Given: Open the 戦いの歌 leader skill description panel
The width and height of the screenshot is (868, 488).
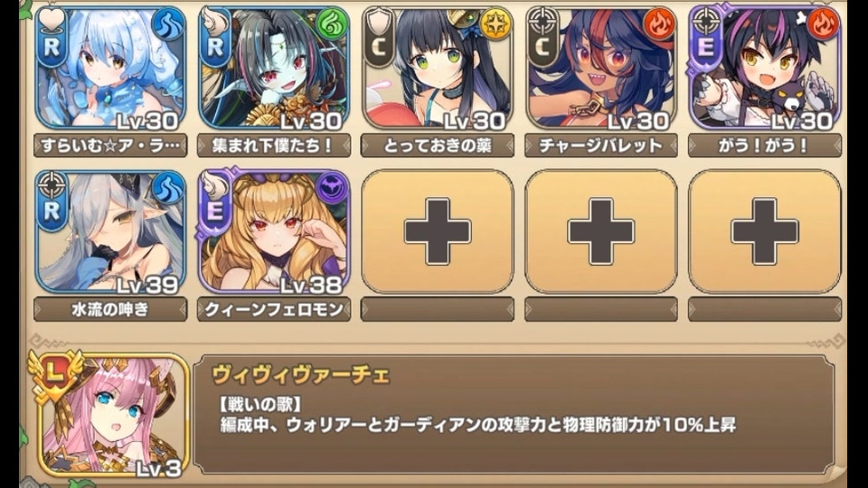Looking at the screenshot, I should [x=514, y=415].
